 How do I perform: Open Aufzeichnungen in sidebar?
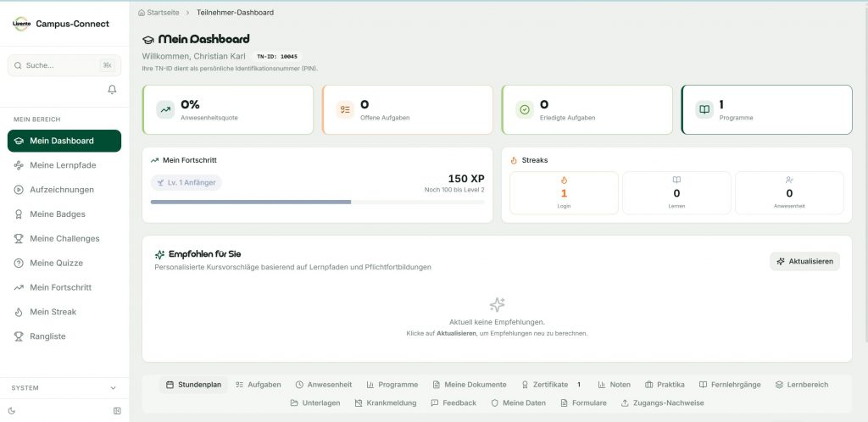[x=64, y=190]
